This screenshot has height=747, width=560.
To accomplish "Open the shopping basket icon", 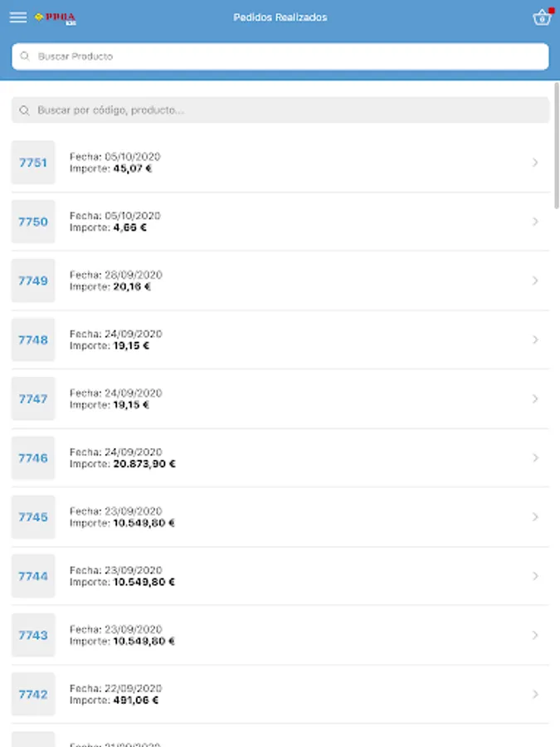I will point(542,17).
